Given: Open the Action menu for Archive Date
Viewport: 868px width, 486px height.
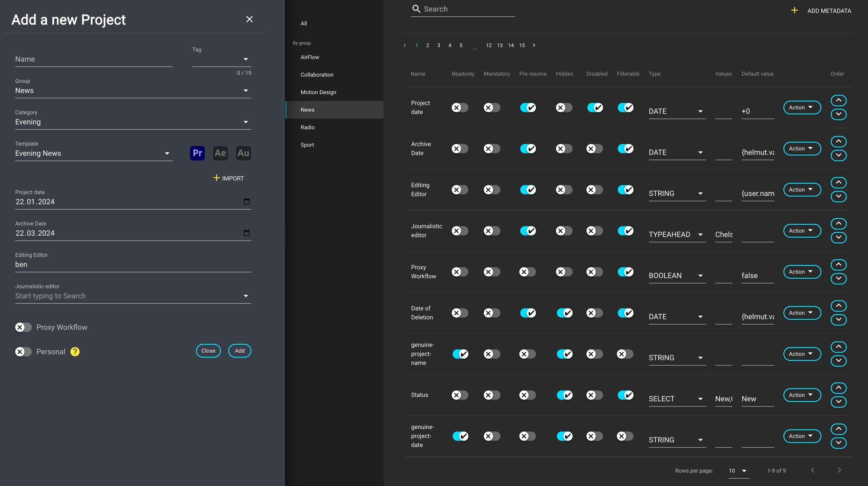Looking at the screenshot, I should click(x=802, y=149).
